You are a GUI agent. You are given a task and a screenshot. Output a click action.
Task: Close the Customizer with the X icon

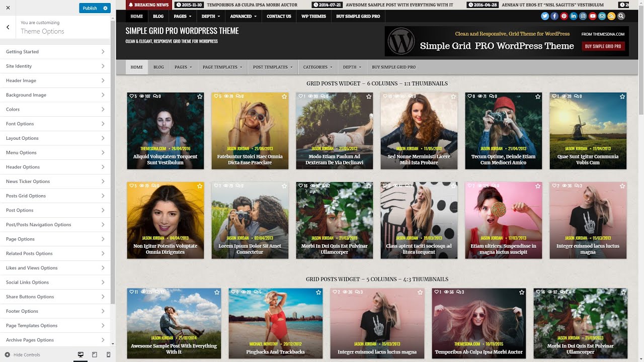pos(8,8)
